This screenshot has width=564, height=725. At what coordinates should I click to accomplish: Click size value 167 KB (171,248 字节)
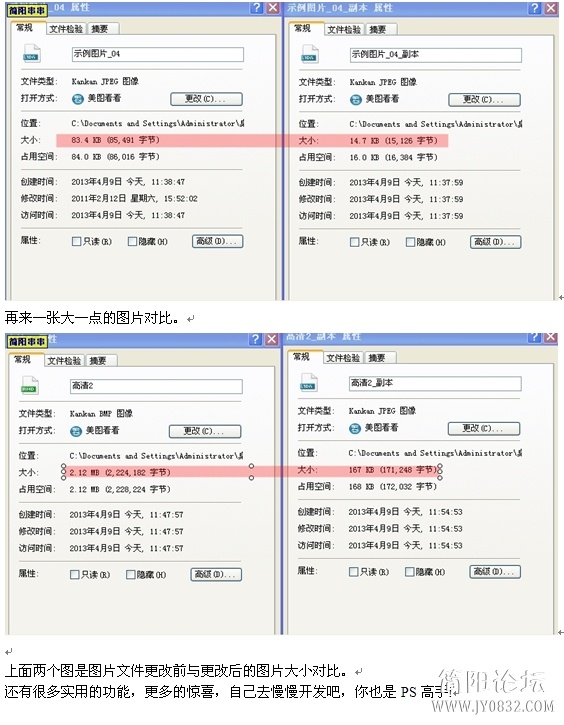pyautogui.click(x=392, y=470)
